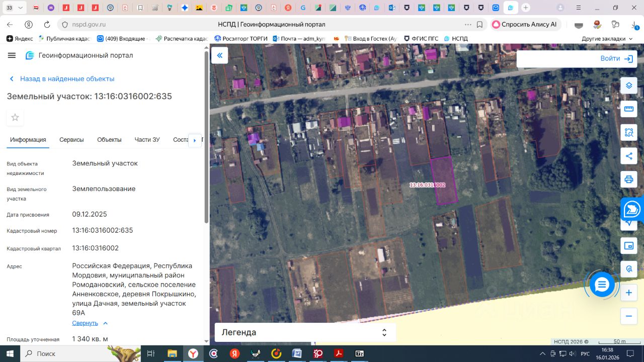Screen dimensions: 644x362
Task: Print the map with printer icon
Action: [628, 179]
